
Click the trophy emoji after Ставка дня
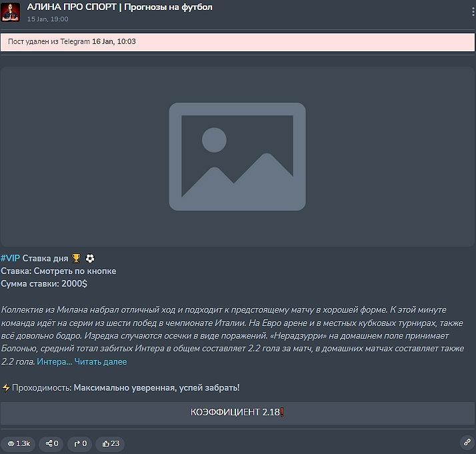coord(76,258)
